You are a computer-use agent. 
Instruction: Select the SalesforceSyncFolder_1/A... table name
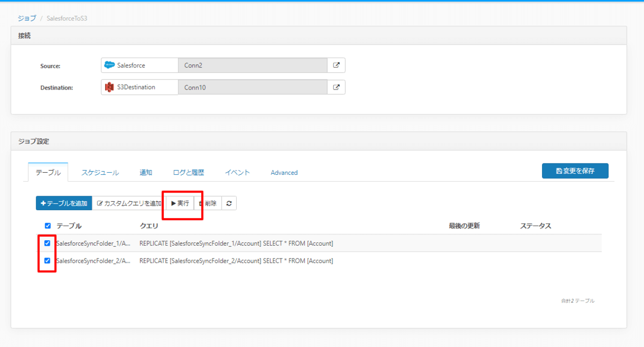[x=93, y=243]
